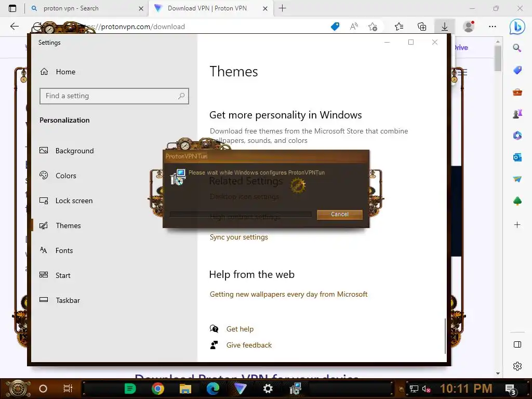
Task: Click the Find a setting search box
Action: (x=114, y=96)
